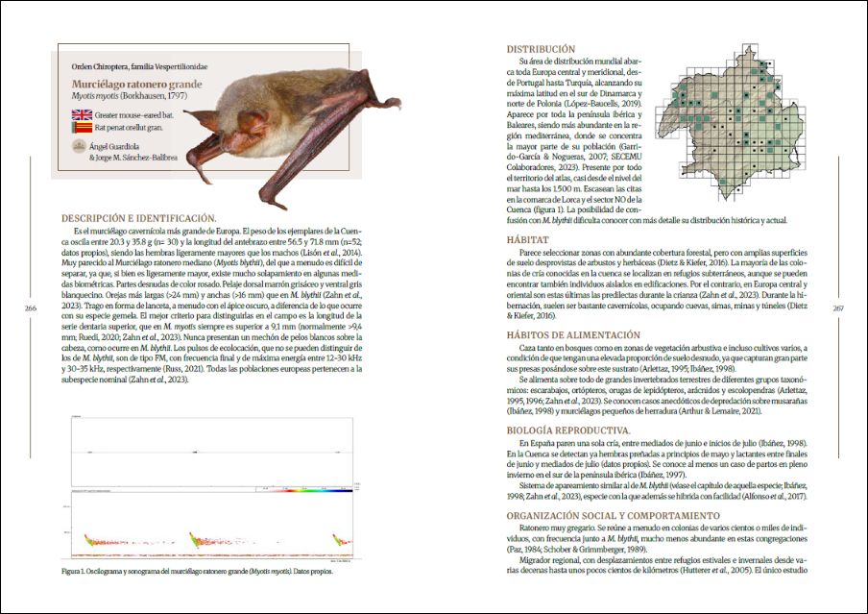The width and height of the screenshot is (868, 614).
Task: Click the English name 'Greater mouse-eared bat.'
Action: 134,115
